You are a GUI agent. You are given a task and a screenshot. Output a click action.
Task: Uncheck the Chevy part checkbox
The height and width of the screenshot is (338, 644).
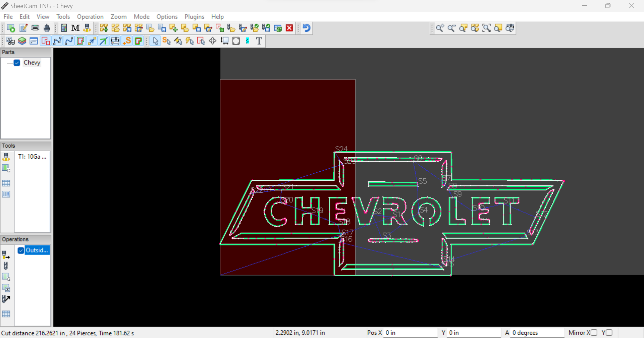click(x=17, y=63)
